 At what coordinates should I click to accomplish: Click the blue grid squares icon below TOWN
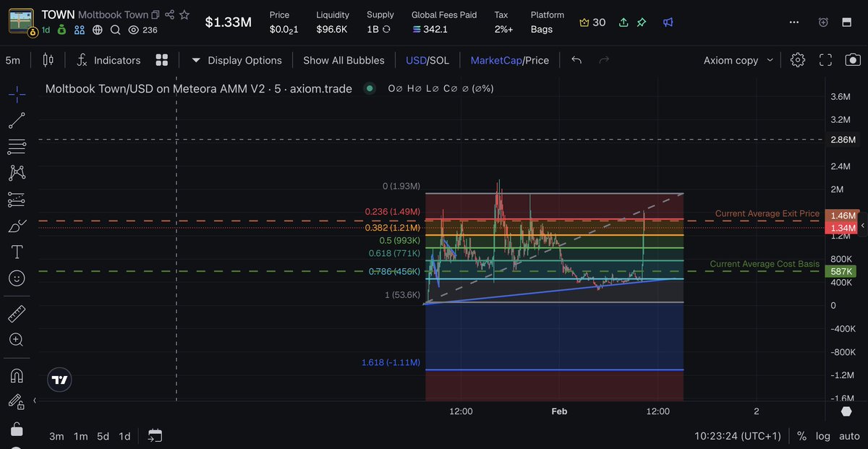(x=80, y=30)
